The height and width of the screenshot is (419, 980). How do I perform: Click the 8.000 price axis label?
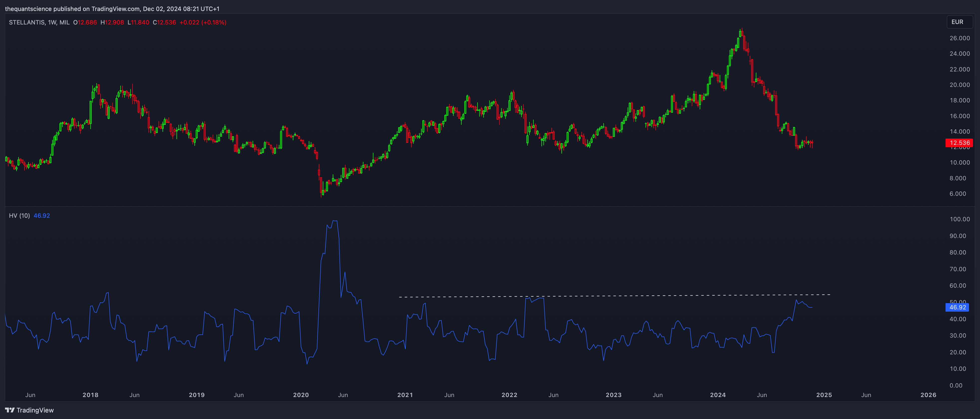958,178
